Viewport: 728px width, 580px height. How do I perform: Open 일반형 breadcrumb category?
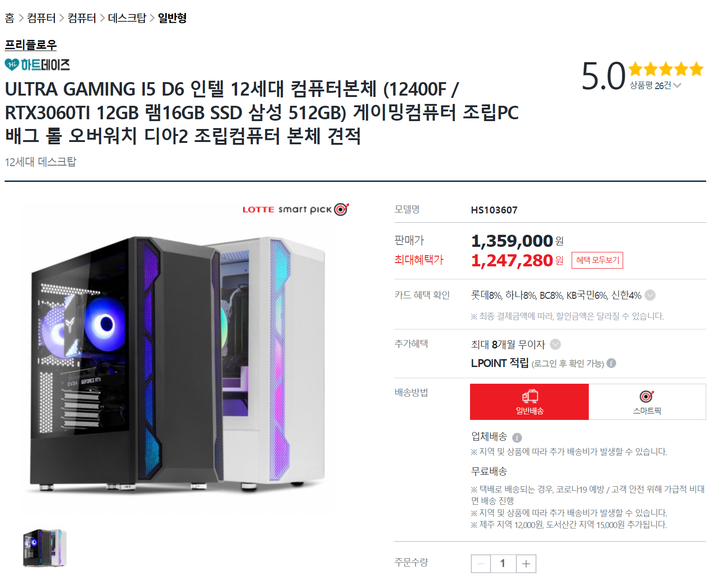[172, 18]
